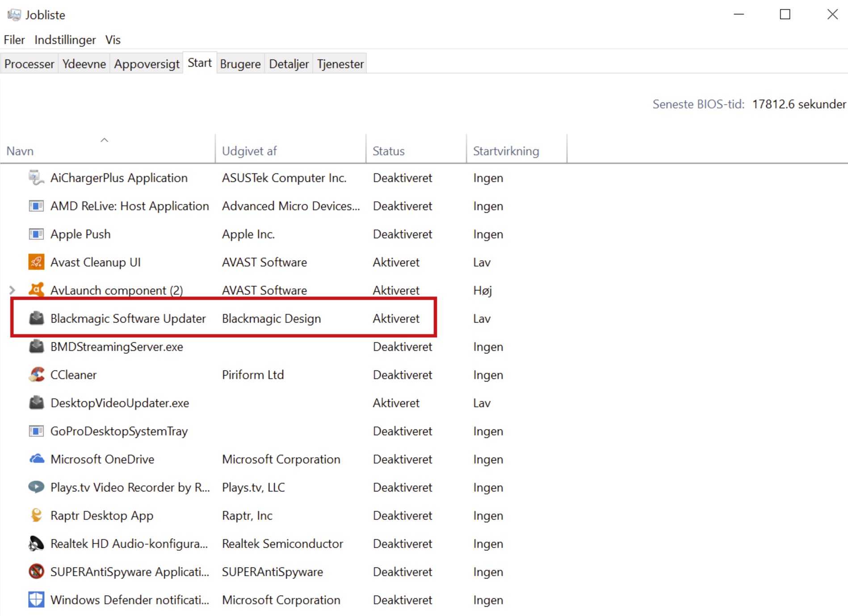
Task: Click the AvLaunch component icon
Action: (x=36, y=290)
